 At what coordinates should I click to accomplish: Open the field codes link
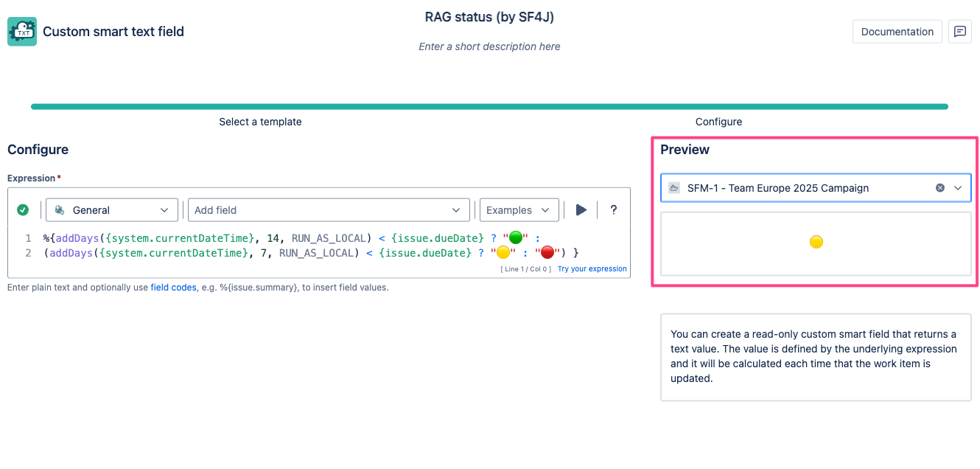tap(173, 288)
